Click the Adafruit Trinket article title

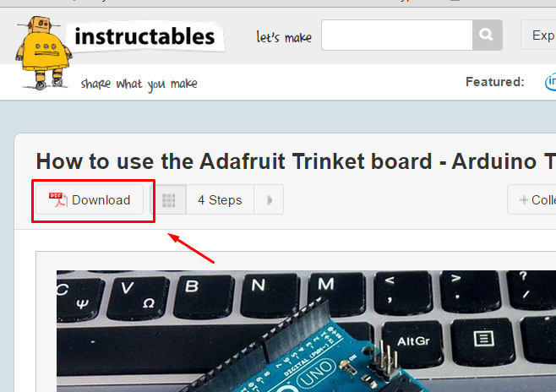click(296, 161)
